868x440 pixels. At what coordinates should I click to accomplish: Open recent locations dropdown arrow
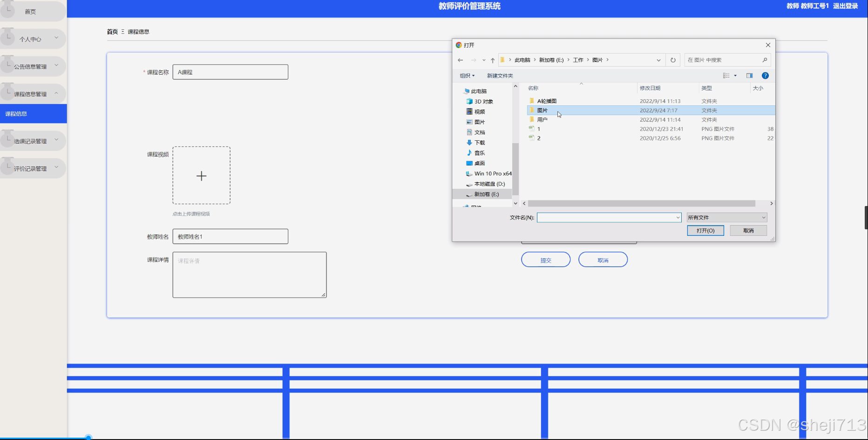click(484, 60)
